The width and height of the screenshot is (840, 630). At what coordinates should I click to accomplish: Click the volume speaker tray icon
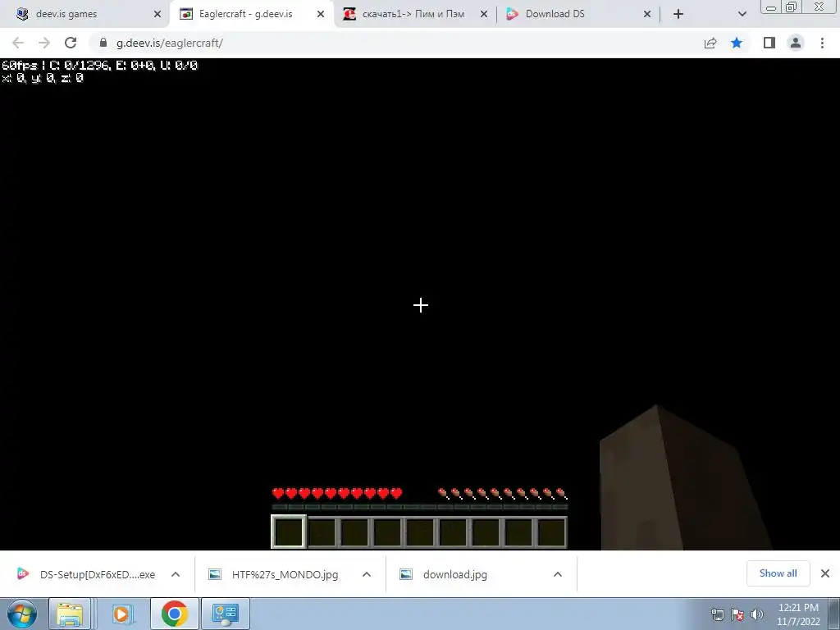pyautogui.click(x=756, y=614)
